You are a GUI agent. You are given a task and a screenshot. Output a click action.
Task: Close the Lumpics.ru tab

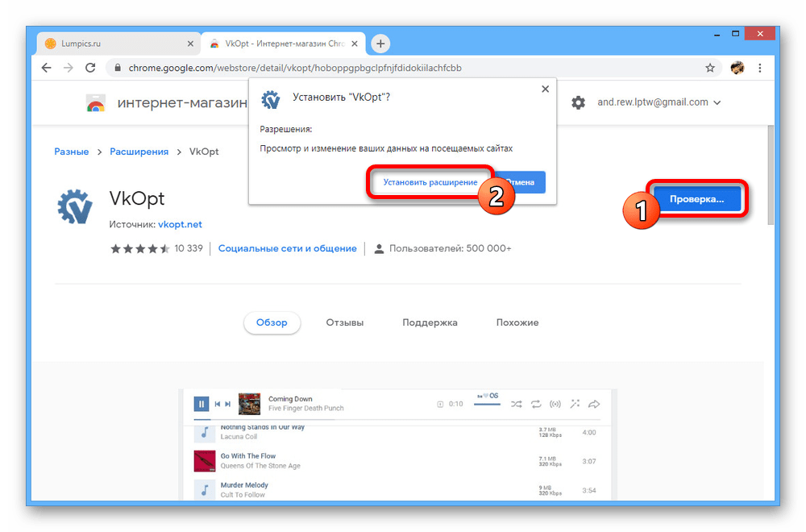point(190,44)
